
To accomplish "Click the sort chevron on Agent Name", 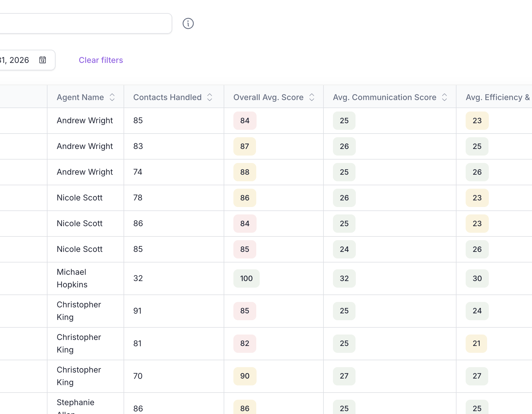I will tap(112, 97).
